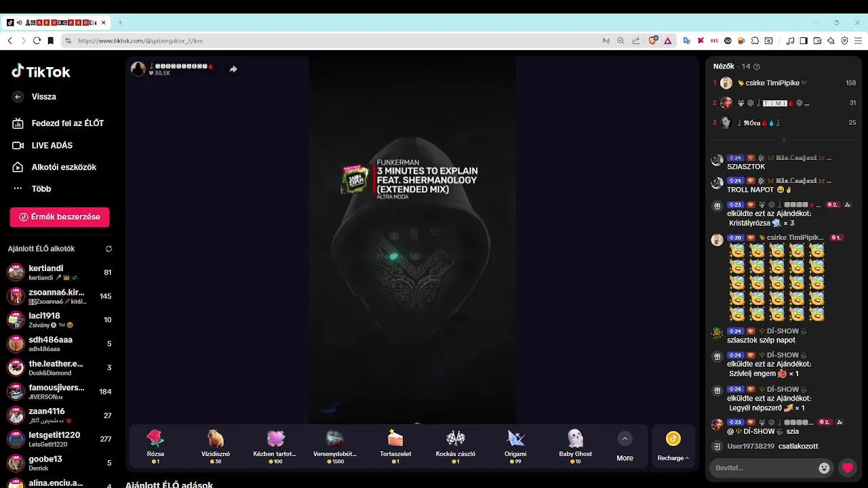
Task: Open letsgetit1220 avatar
Action: click(x=16, y=439)
